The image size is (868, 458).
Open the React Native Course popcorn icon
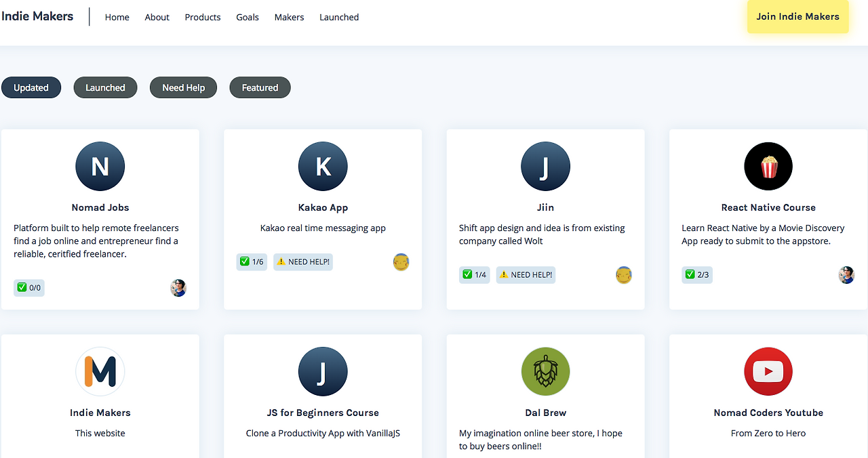[x=768, y=166]
